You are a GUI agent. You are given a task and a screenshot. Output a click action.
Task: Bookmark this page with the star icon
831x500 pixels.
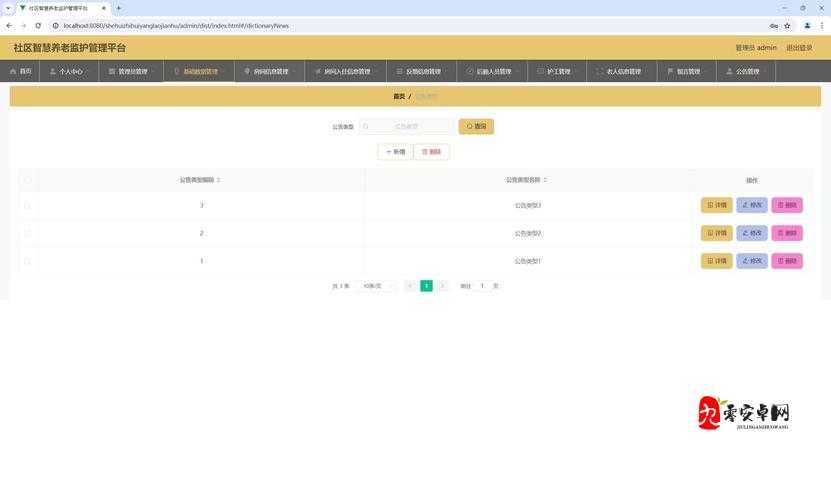[x=787, y=25]
